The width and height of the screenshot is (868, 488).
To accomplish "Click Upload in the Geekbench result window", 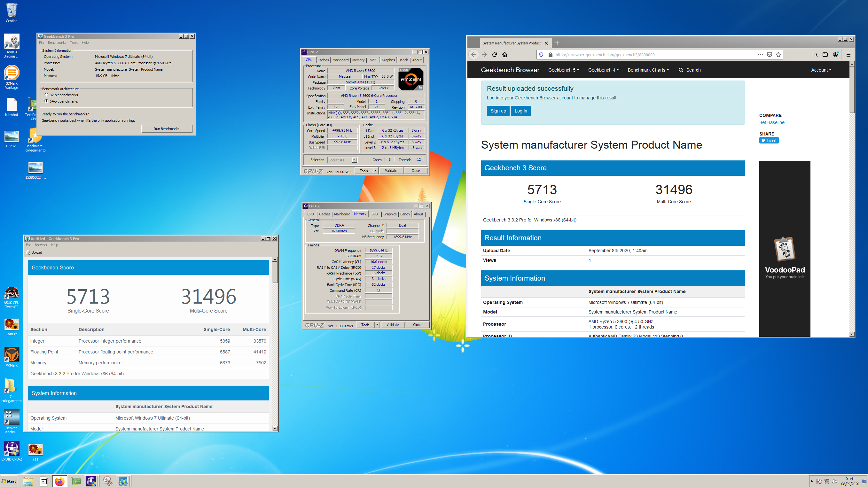I will pos(34,252).
